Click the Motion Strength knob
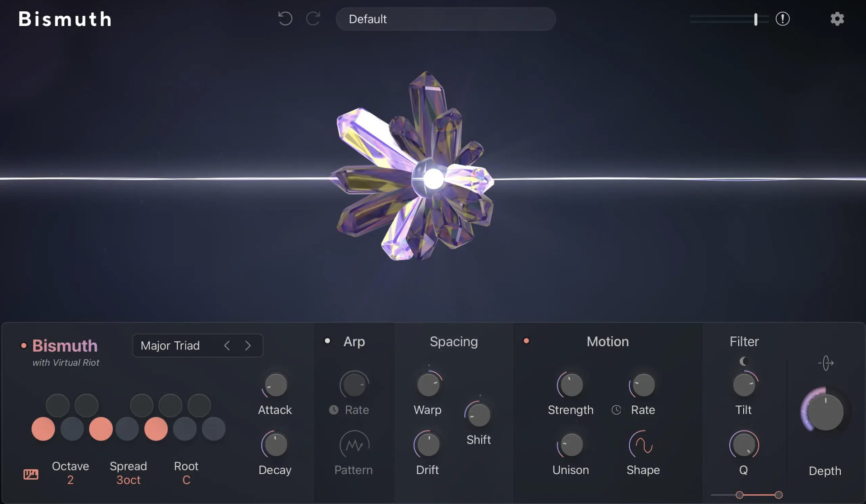866x504 pixels. point(571,385)
